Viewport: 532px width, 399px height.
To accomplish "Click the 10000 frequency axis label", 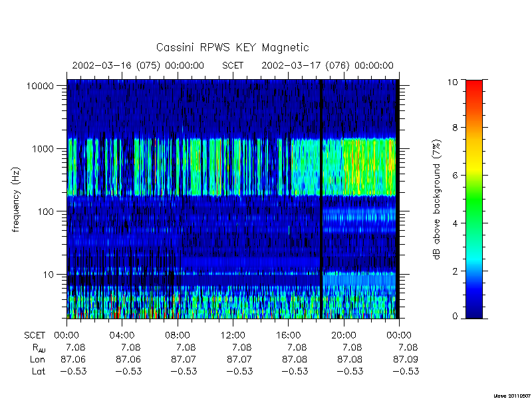I will click(40, 86).
